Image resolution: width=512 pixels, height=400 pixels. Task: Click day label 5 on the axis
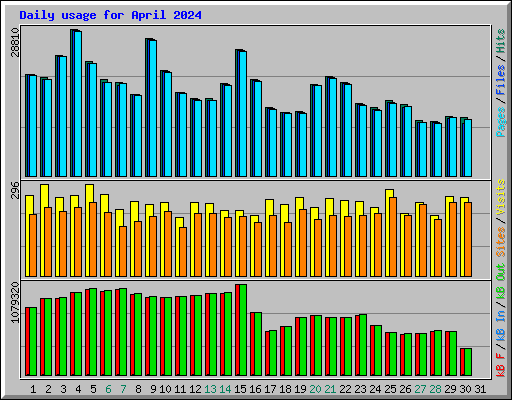click(x=93, y=389)
